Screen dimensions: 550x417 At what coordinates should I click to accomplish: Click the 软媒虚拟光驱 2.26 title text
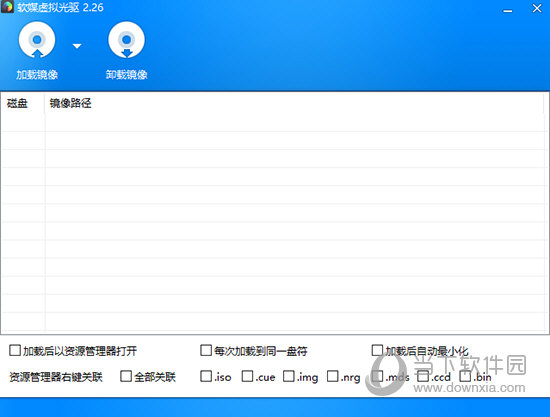[60, 7]
